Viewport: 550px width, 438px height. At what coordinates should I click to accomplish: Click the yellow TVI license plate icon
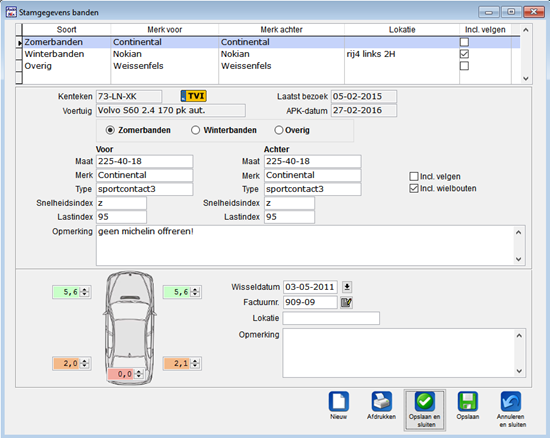pos(194,96)
